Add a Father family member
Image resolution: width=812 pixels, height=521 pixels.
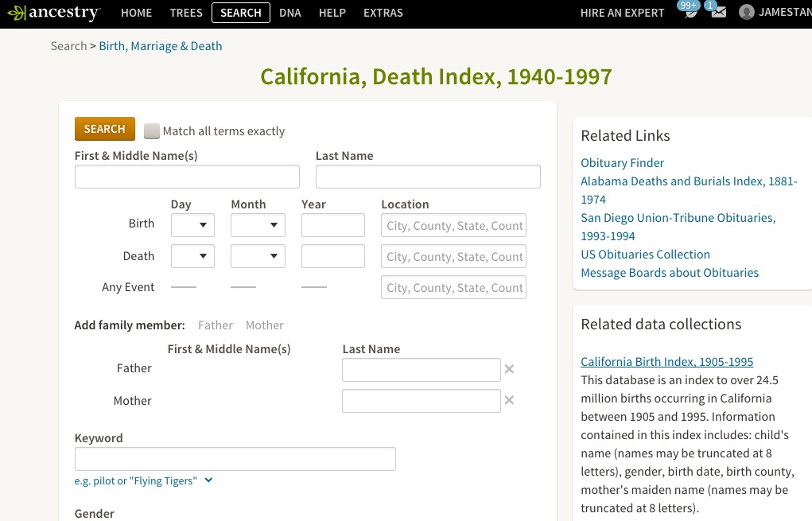(x=216, y=325)
